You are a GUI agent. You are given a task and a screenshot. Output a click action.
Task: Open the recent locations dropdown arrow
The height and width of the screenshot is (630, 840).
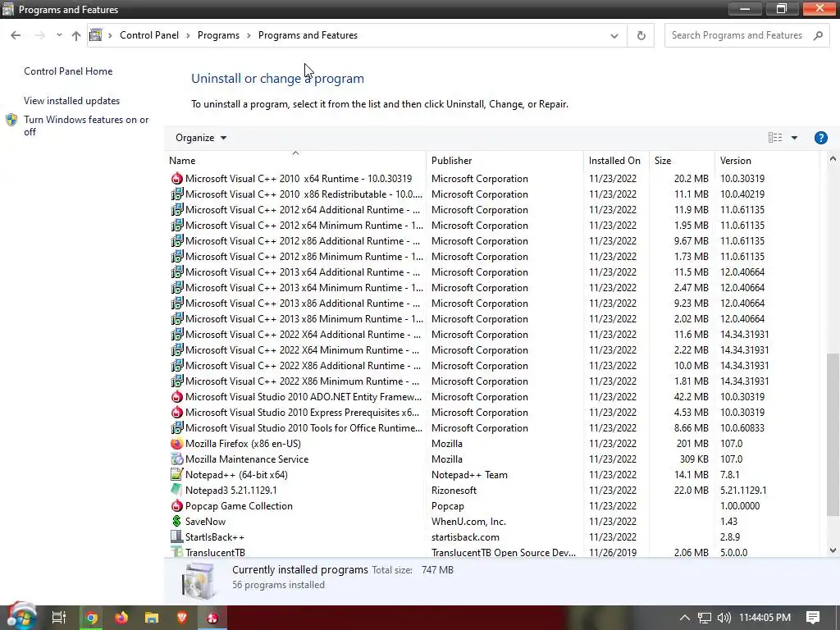coord(59,35)
